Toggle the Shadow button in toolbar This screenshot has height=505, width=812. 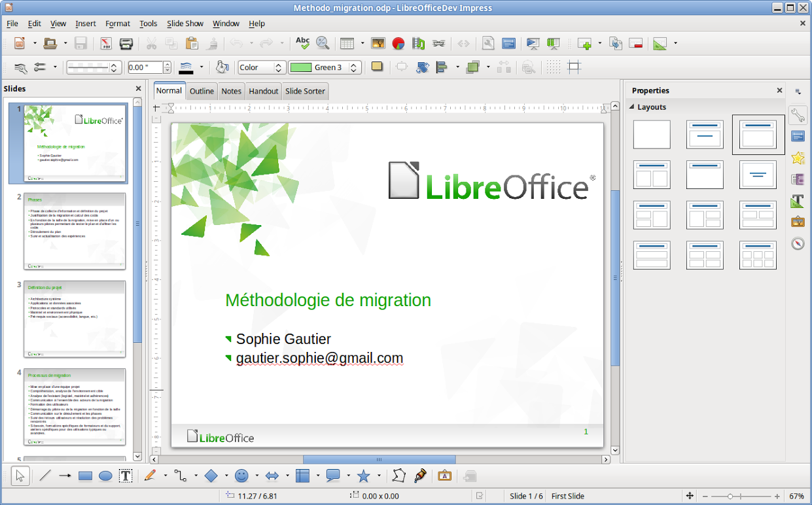click(x=377, y=67)
